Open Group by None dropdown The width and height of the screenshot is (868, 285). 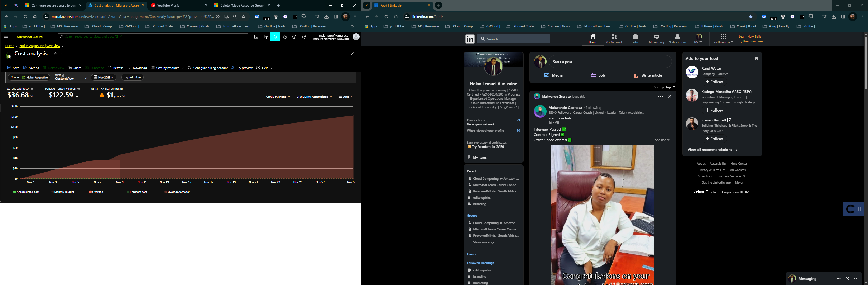[x=278, y=97]
